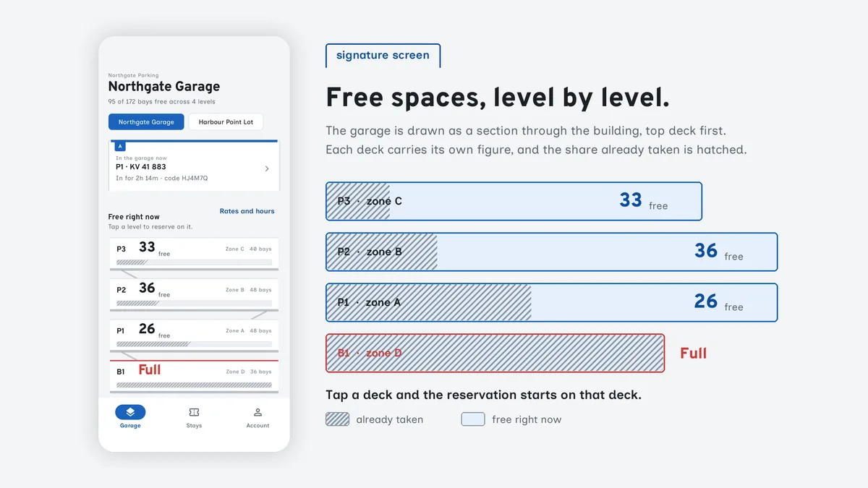Click the P1 · KV 41 883 stay entry
Screen dimensions: 868x488
point(194,166)
